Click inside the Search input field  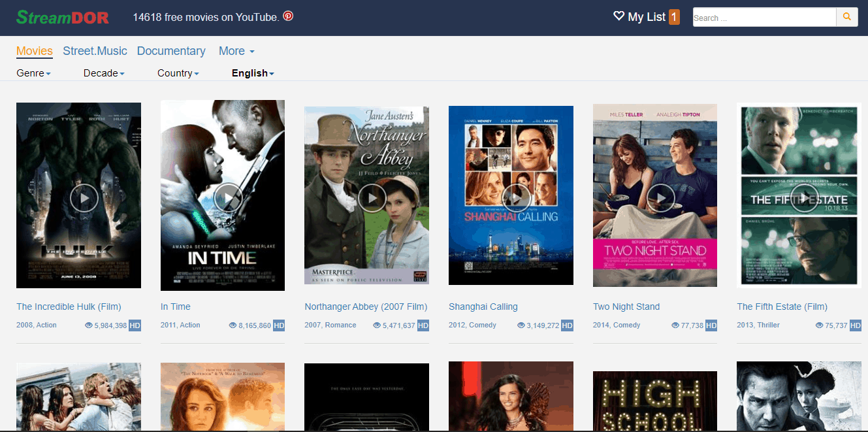pos(765,18)
